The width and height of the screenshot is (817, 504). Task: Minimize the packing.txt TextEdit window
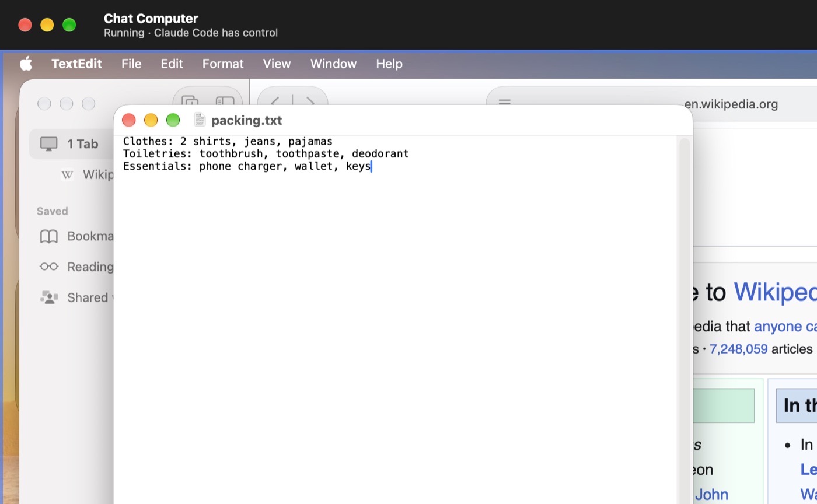pos(151,120)
